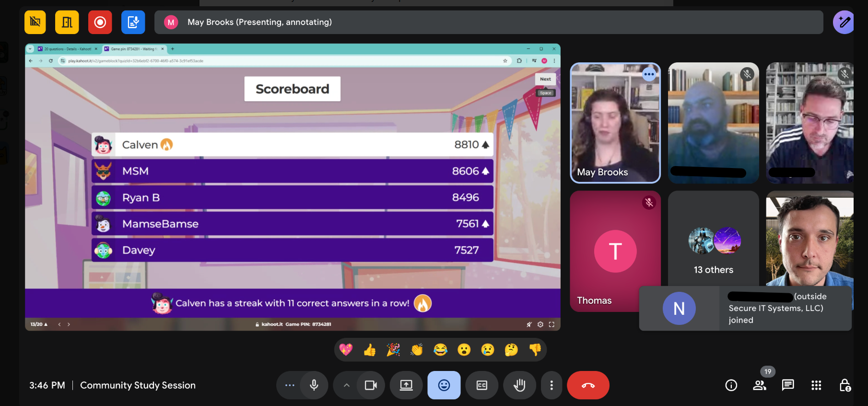Toggle closed captions
868x406 pixels.
coord(482,385)
